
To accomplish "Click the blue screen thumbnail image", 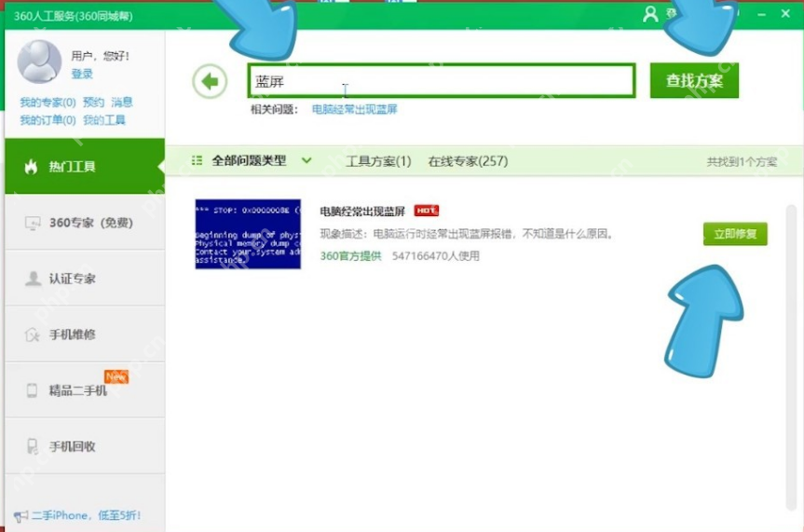I will tap(248, 234).
